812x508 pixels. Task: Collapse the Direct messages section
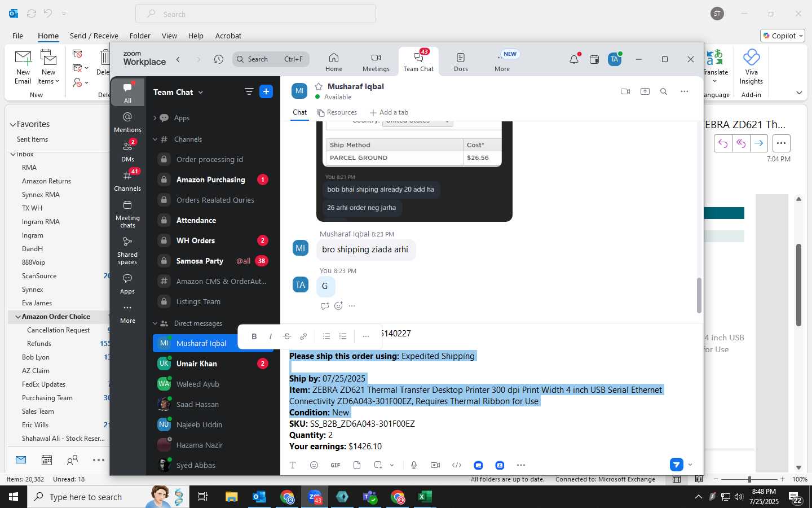click(155, 323)
